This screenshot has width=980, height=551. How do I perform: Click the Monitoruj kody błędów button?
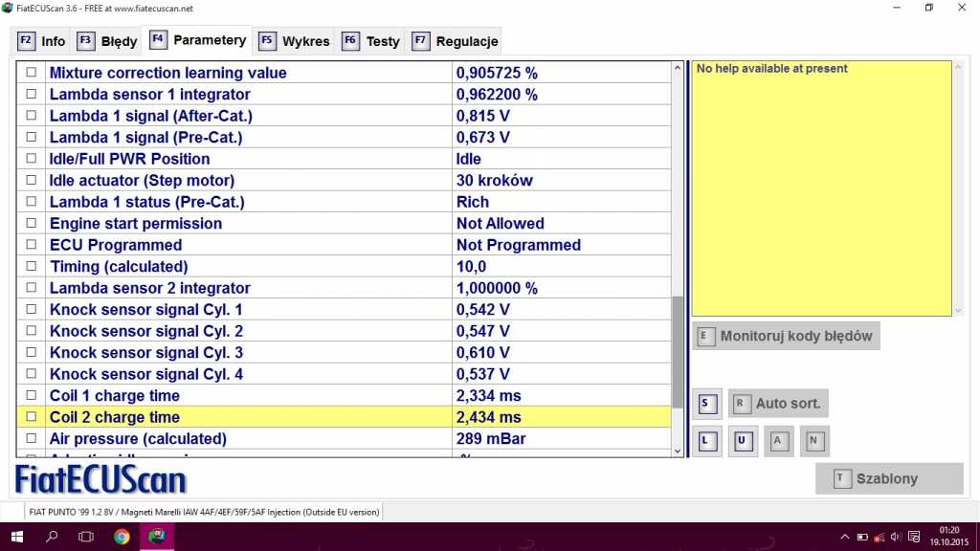[x=786, y=336]
